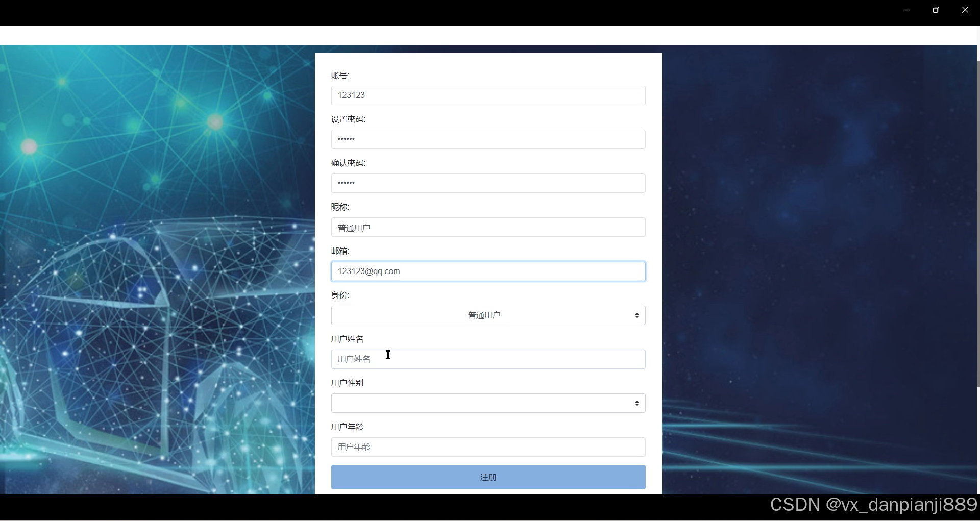Click the page vertical scrollbar
The width and height of the screenshot is (980, 521).
coord(978,225)
